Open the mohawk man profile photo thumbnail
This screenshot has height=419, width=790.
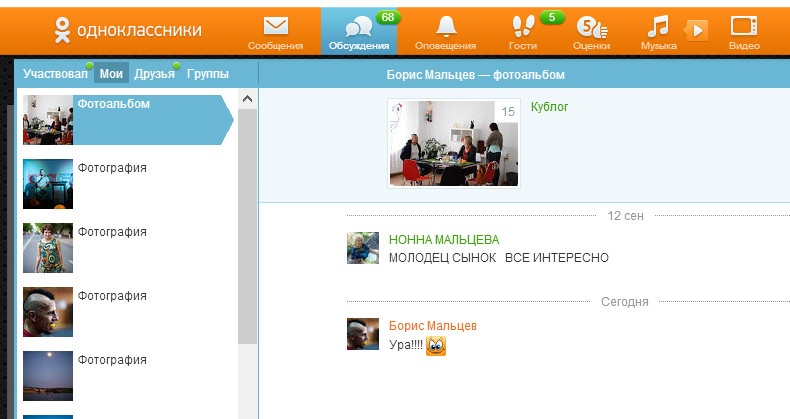pyautogui.click(x=48, y=312)
